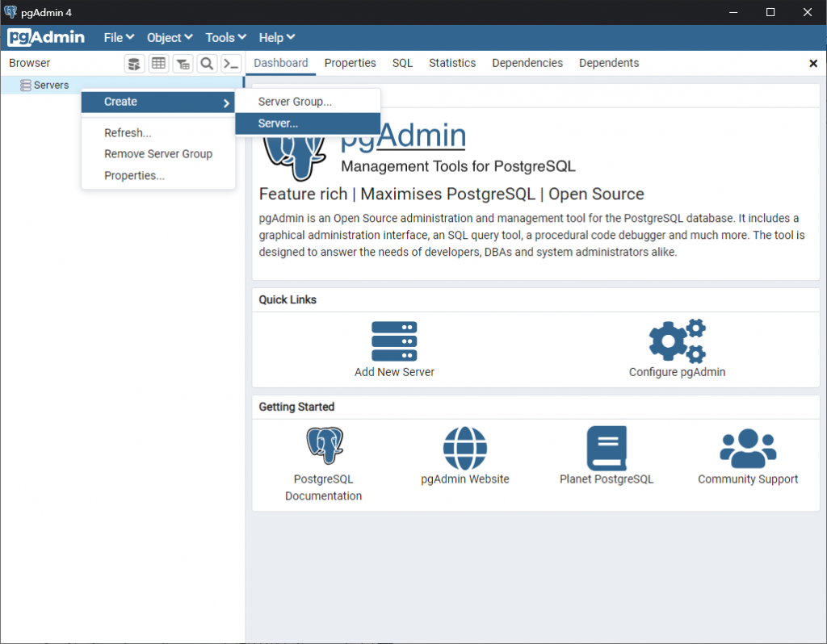
Task: Click the Getting Started section heading
Action: tap(296, 407)
